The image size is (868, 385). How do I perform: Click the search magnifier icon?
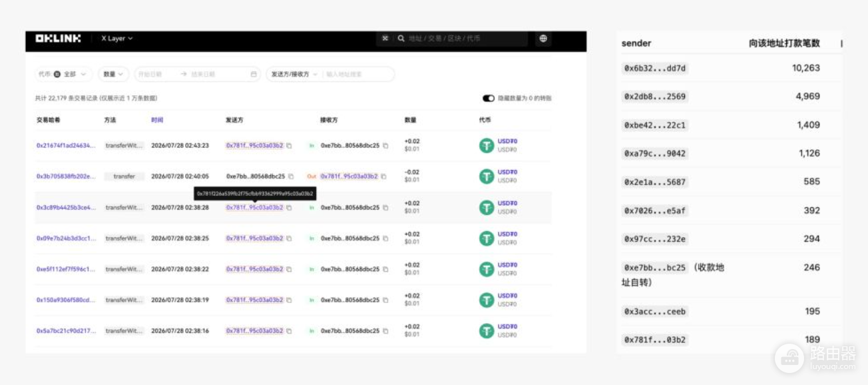click(401, 39)
